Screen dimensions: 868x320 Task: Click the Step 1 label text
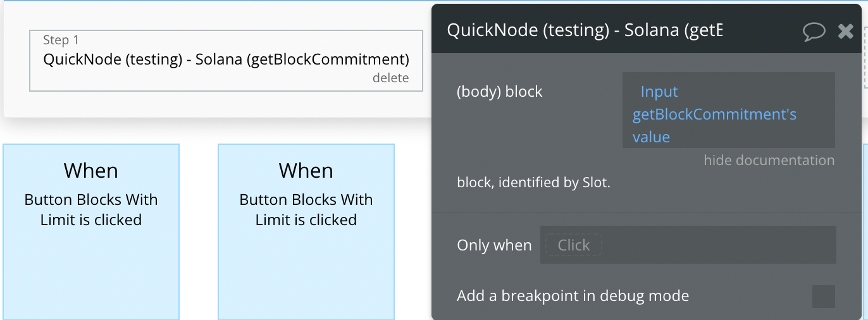61,40
